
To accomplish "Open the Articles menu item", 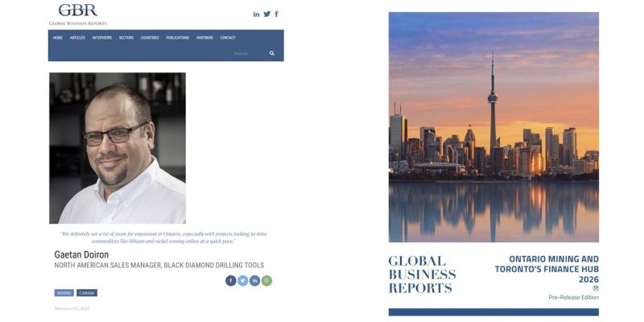I will pos(77,38).
